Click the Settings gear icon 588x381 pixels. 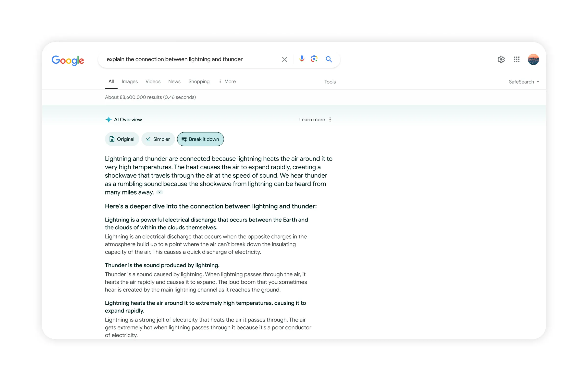tap(501, 59)
